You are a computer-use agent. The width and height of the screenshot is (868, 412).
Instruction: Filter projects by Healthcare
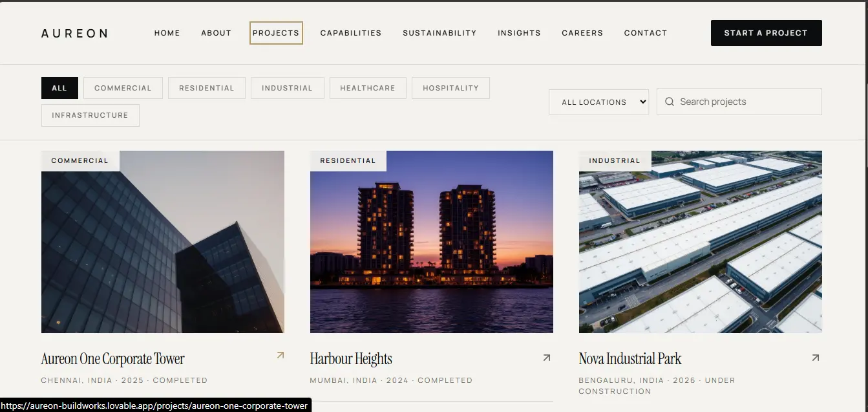(368, 88)
